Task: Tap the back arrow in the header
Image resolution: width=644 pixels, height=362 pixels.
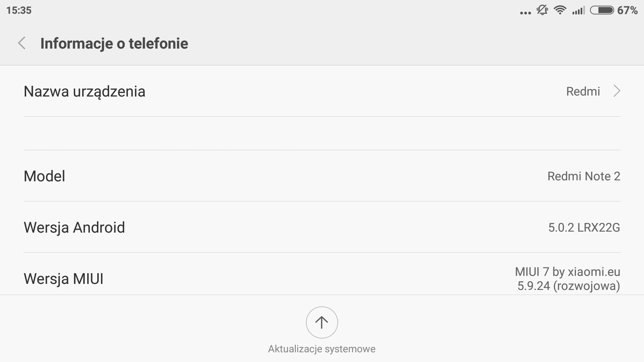Action: click(x=22, y=43)
